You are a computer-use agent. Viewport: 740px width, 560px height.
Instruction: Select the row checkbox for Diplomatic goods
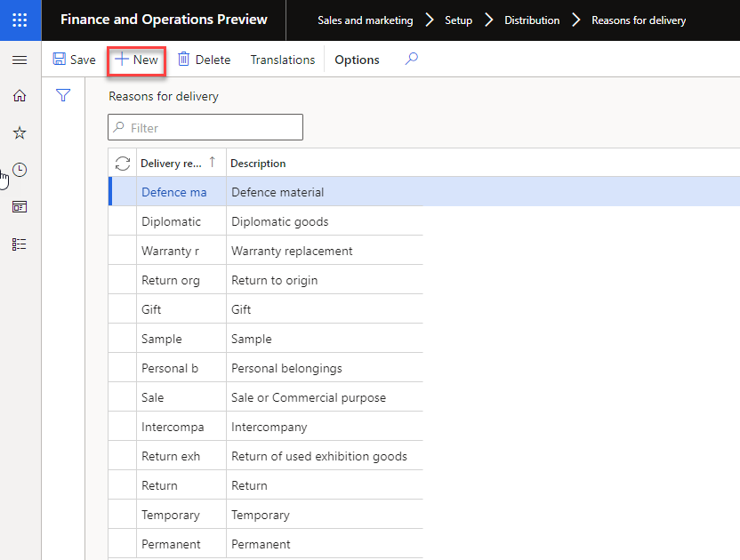coord(123,221)
